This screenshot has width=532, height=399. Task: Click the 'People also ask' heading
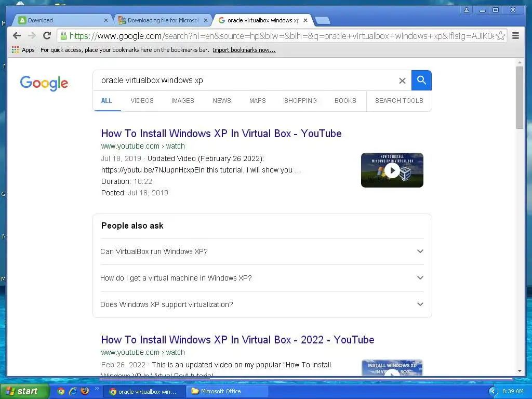point(132,225)
